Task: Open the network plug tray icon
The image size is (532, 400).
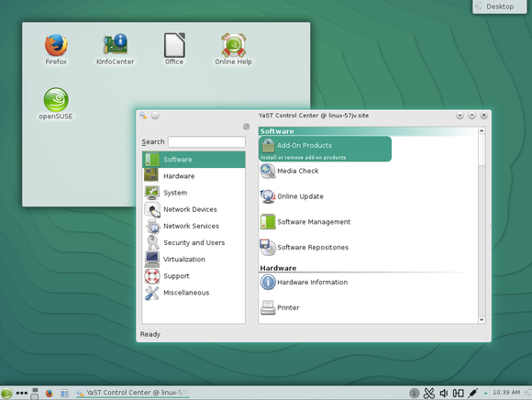Action: click(472, 393)
